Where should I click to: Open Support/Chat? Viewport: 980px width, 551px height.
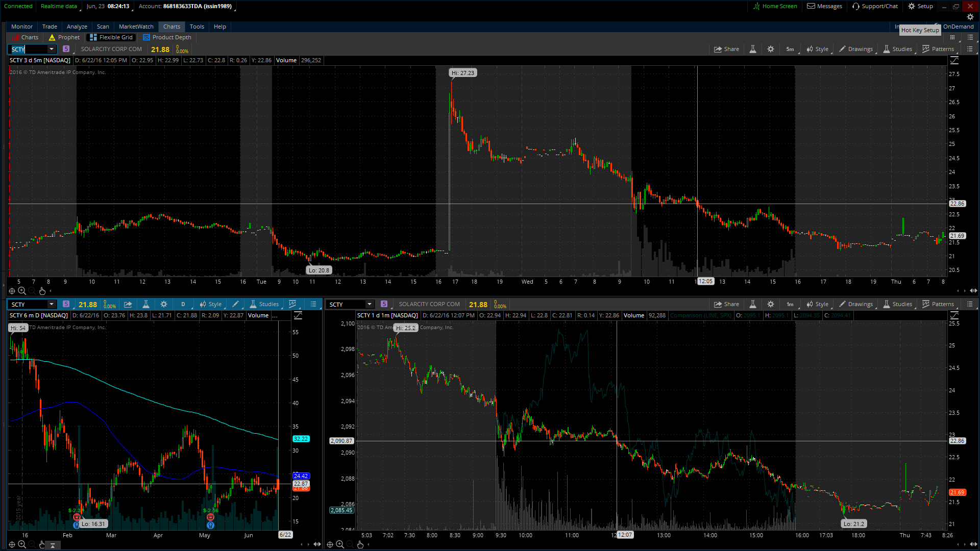(875, 6)
